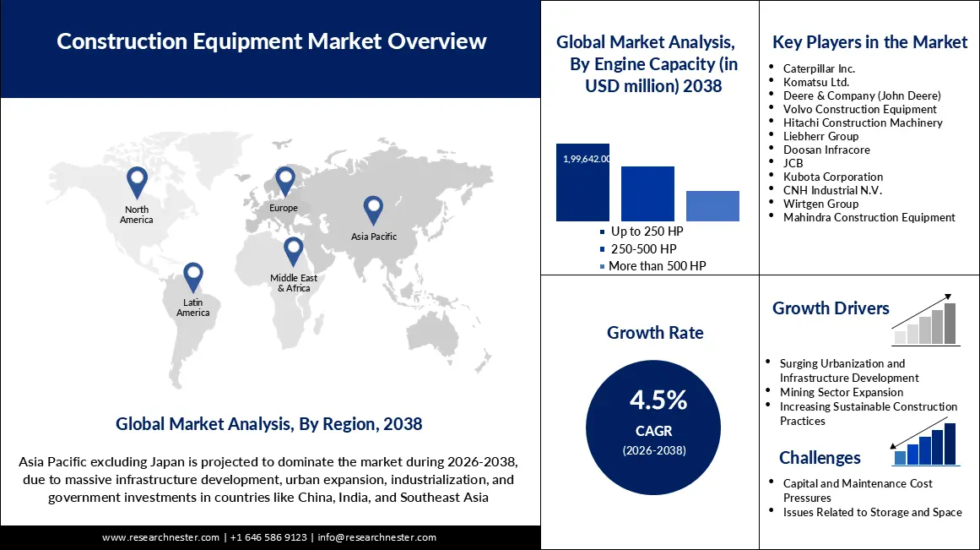
Task: Click the Up to 250 HP bar
Action: point(582,182)
